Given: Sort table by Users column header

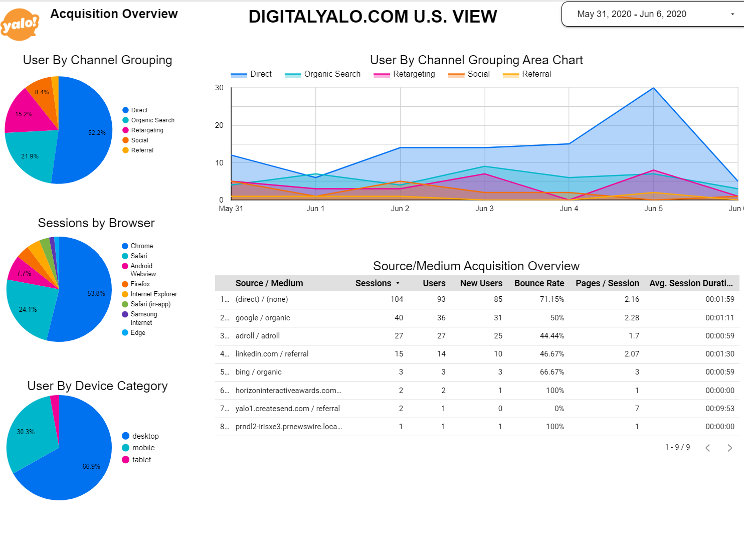Looking at the screenshot, I should [x=434, y=283].
